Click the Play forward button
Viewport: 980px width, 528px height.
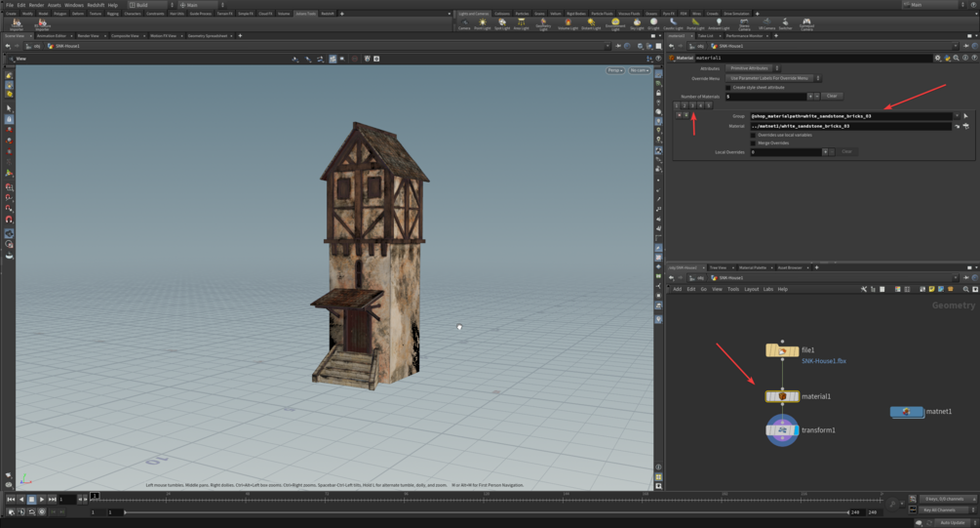42,500
